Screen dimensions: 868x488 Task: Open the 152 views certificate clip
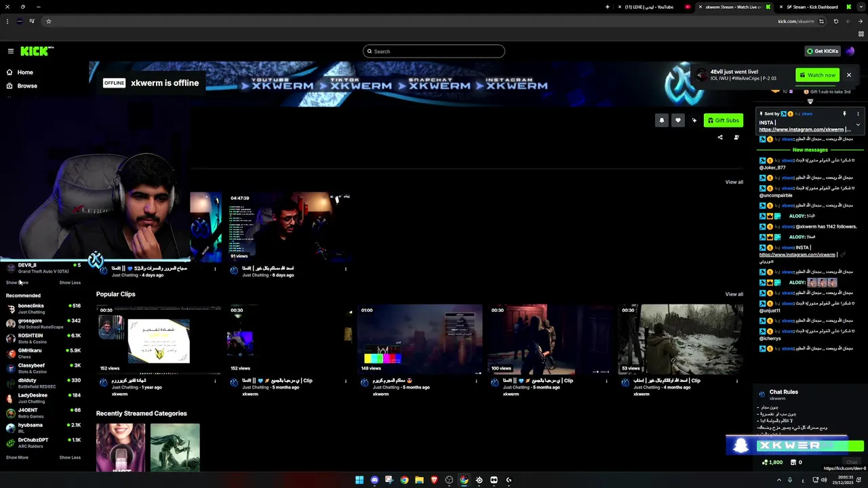159,340
